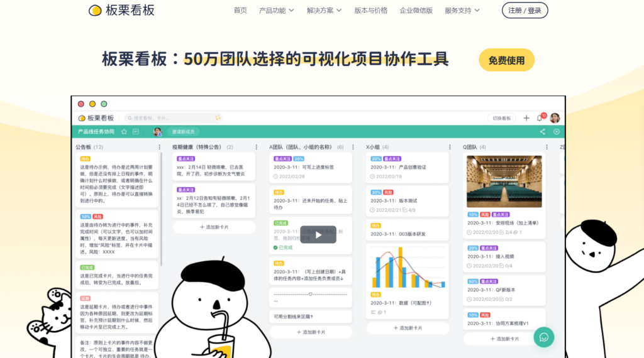The height and width of the screenshot is (358, 644).
Task: Open card 协同方案梳理V1
Action: click(505, 318)
